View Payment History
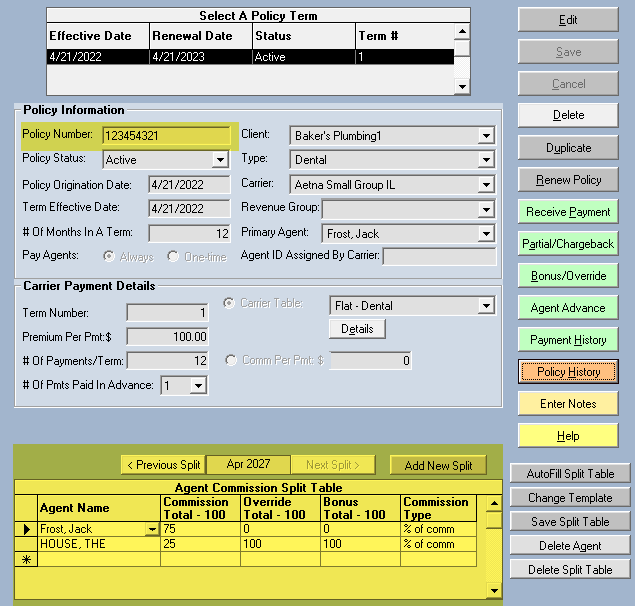635x606 pixels. pos(568,340)
